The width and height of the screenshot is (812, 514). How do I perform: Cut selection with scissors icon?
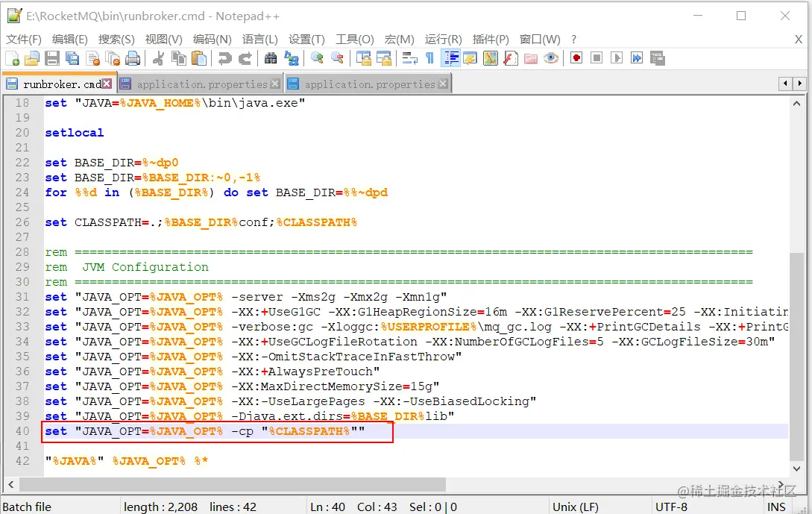159,58
